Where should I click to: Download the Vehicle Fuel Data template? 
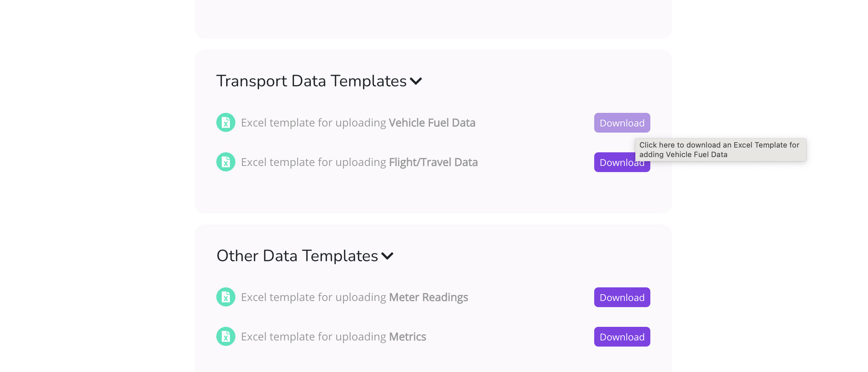[x=622, y=123]
